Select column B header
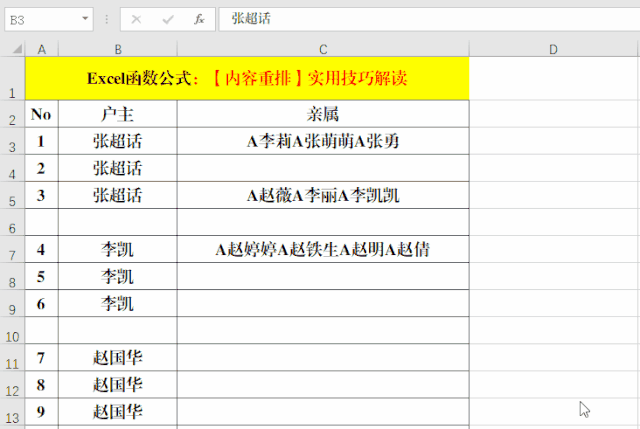 click(118, 49)
